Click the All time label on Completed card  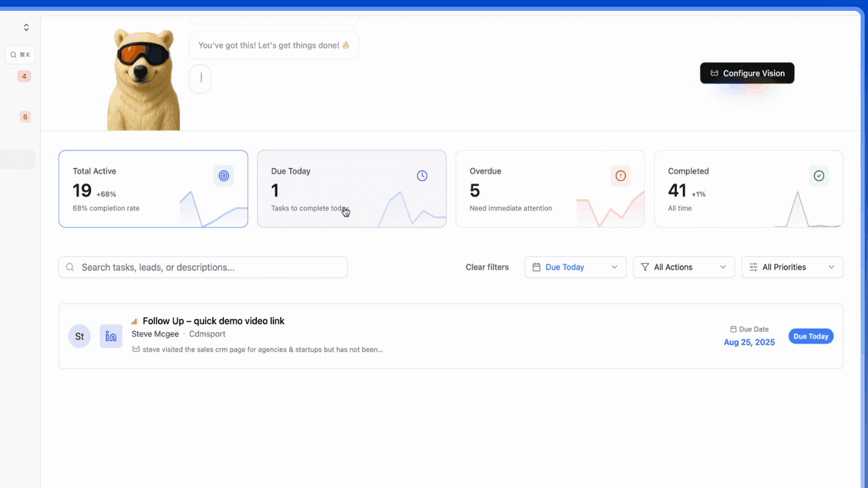tap(679, 208)
